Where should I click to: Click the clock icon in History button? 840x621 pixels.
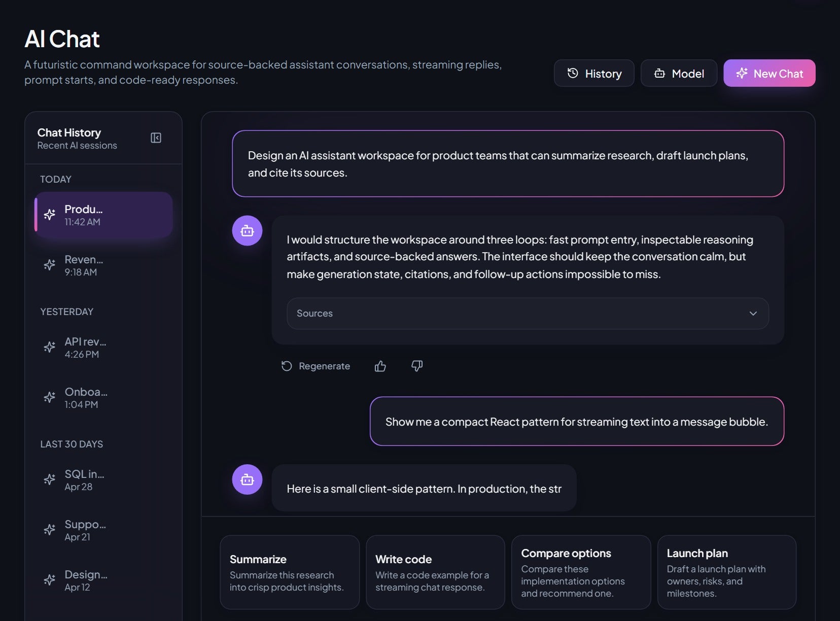[x=573, y=73]
